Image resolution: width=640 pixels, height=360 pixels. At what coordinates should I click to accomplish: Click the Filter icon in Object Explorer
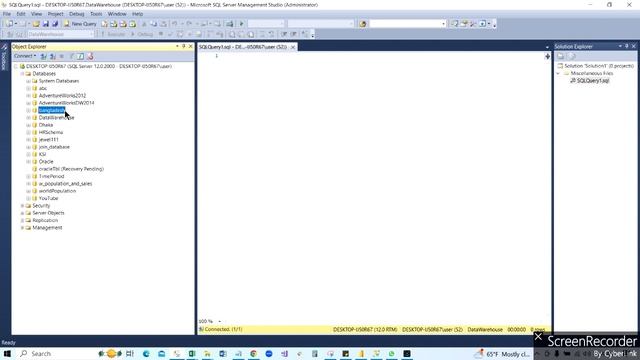[x=71, y=56]
